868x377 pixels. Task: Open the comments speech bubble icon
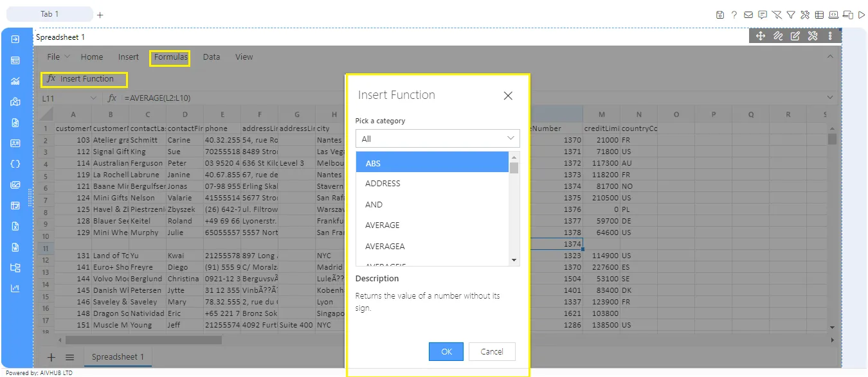[763, 15]
